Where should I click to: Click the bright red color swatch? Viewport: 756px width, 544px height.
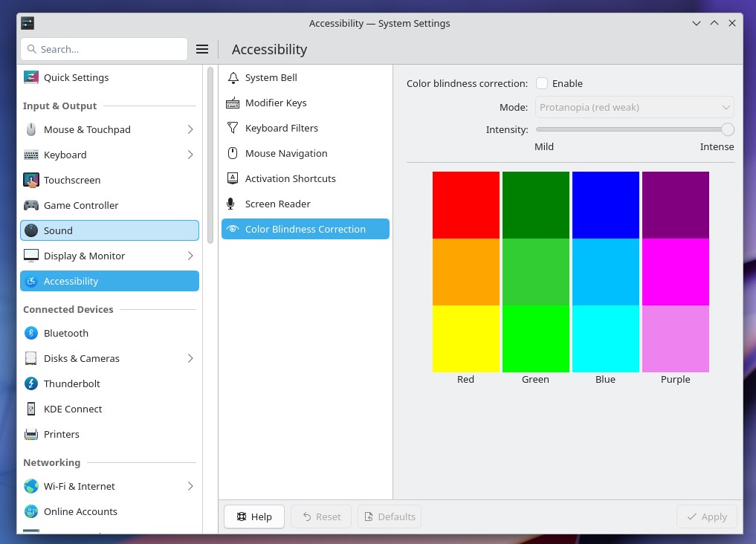point(466,205)
